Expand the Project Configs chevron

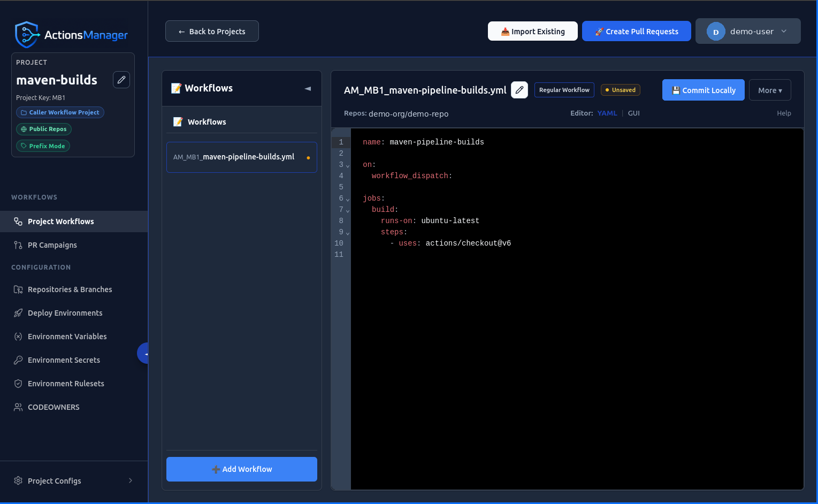[131, 480]
